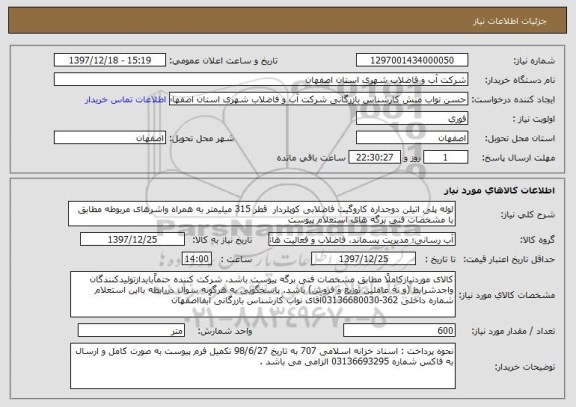Click the priority field showing فوری

click(412, 119)
